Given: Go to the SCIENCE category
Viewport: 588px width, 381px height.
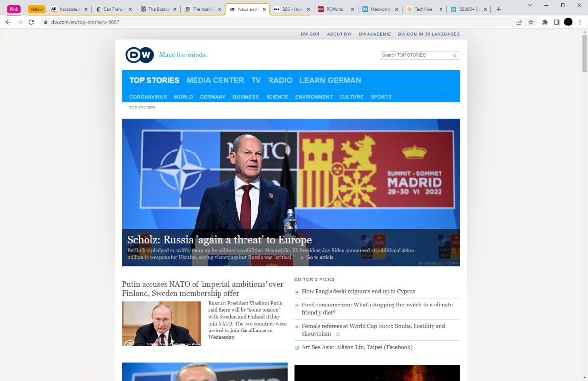Looking at the screenshot, I should coord(277,97).
